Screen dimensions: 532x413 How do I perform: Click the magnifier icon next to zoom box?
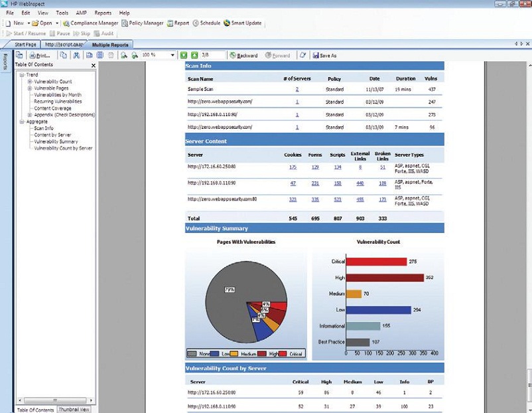[x=135, y=55]
